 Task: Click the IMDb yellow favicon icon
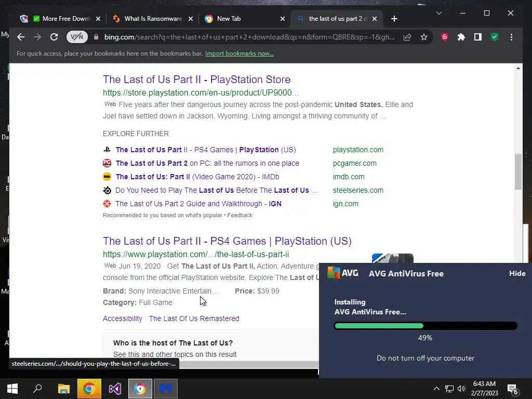coord(107,177)
